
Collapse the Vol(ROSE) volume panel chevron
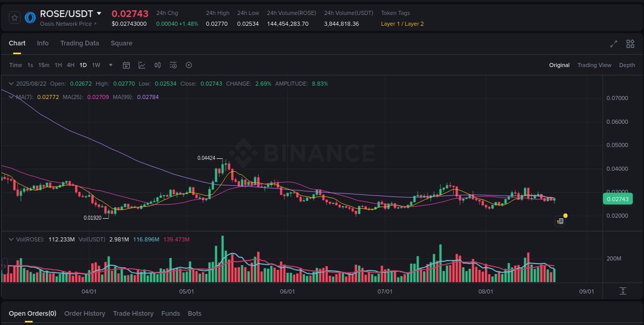(11, 238)
